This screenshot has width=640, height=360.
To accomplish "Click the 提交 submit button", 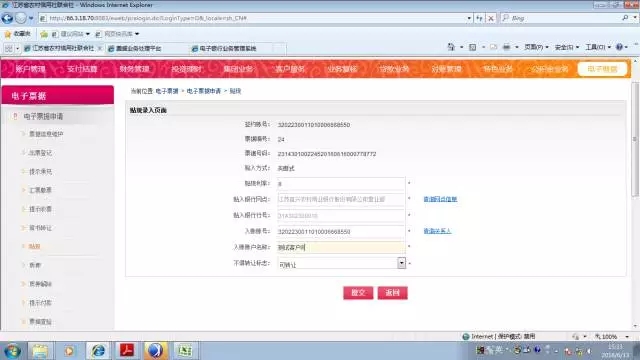I will click(x=358, y=293).
